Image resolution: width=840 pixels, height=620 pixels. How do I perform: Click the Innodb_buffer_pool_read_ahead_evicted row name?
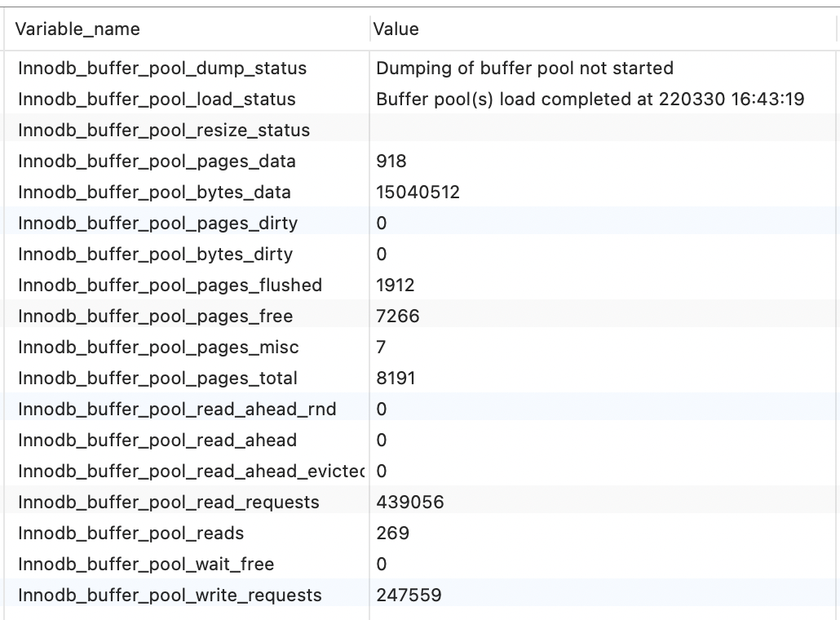click(x=191, y=472)
